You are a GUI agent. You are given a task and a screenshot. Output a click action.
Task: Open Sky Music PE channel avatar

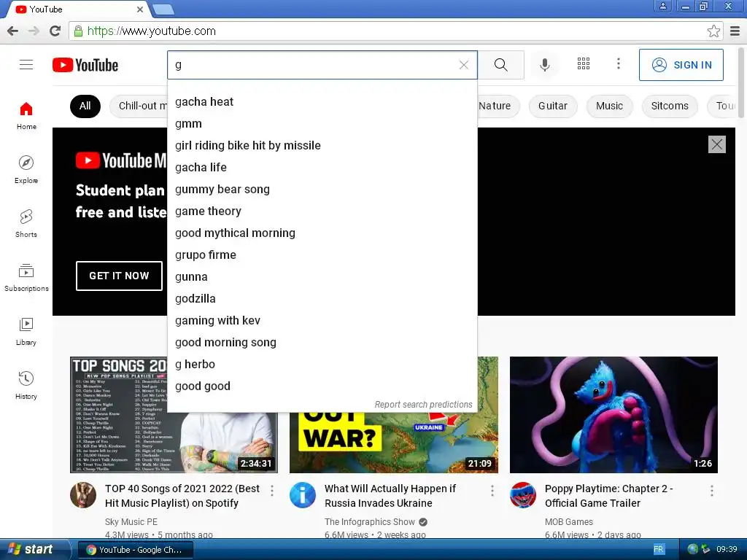(x=83, y=495)
